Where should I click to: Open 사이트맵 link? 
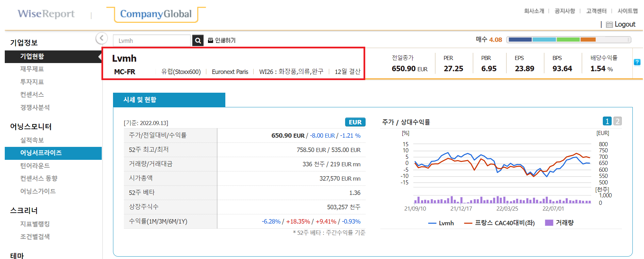point(628,11)
